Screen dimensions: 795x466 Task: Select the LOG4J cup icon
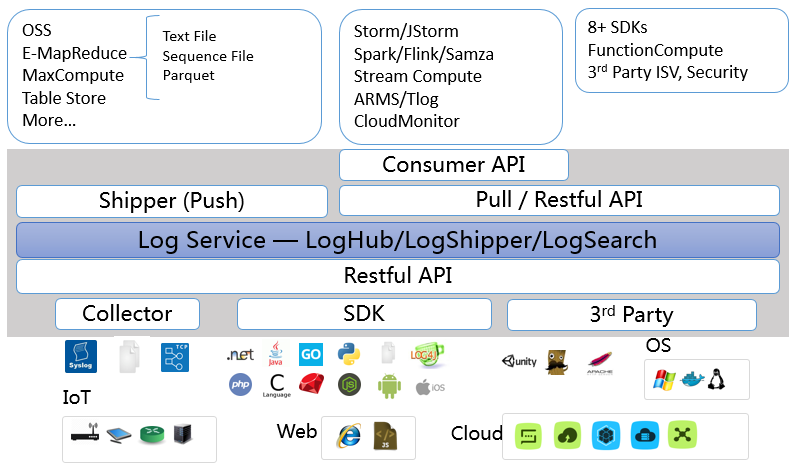(427, 354)
